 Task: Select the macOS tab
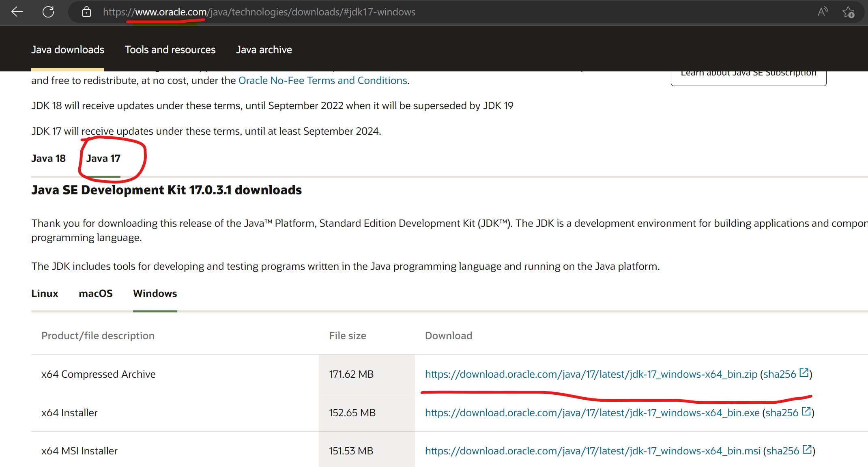coord(95,293)
